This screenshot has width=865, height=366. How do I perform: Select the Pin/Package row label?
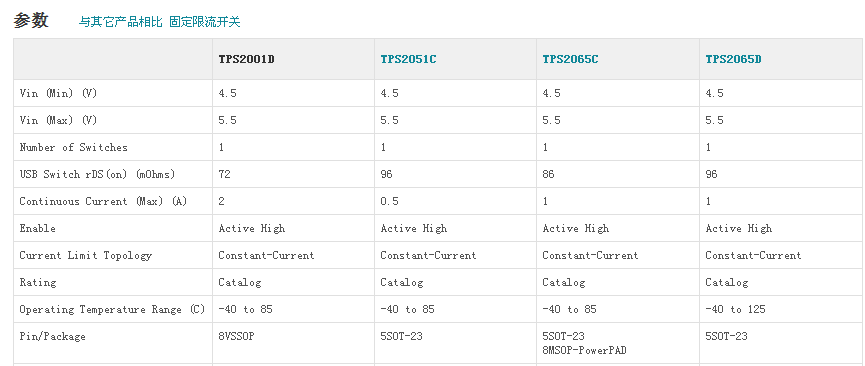(x=52, y=337)
